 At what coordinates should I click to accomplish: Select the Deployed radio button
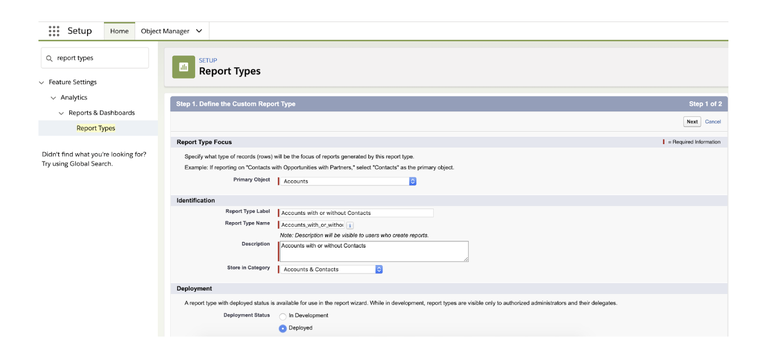click(283, 329)
